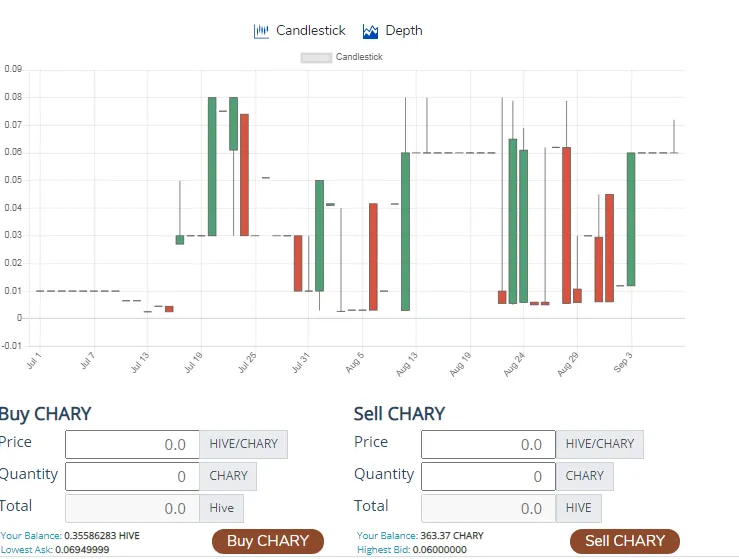Focus the Buy CHARY Price input
The image size is (739, 559).
[x=132, y=444]
